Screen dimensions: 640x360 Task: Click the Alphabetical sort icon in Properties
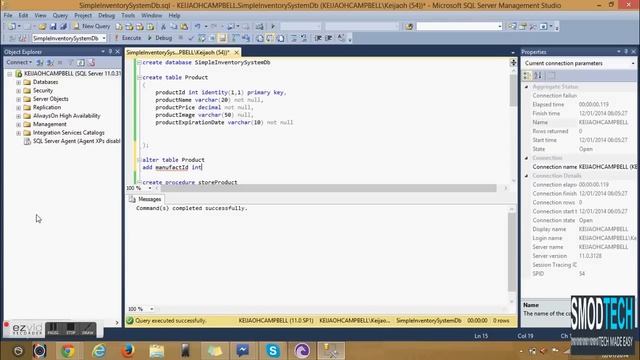pos(538,76)
